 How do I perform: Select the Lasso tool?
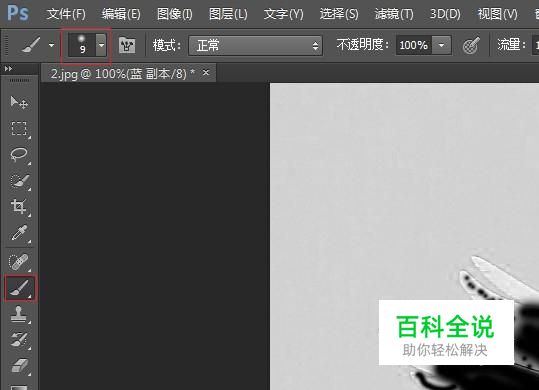click(19, 154)
